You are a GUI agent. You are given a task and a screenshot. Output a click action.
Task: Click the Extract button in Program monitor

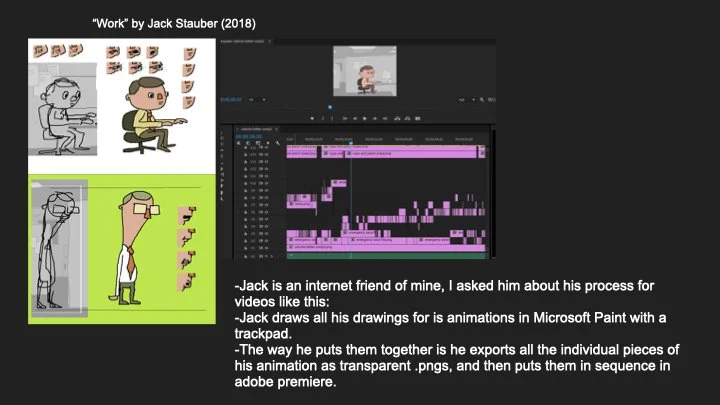(x=407, y=118)
